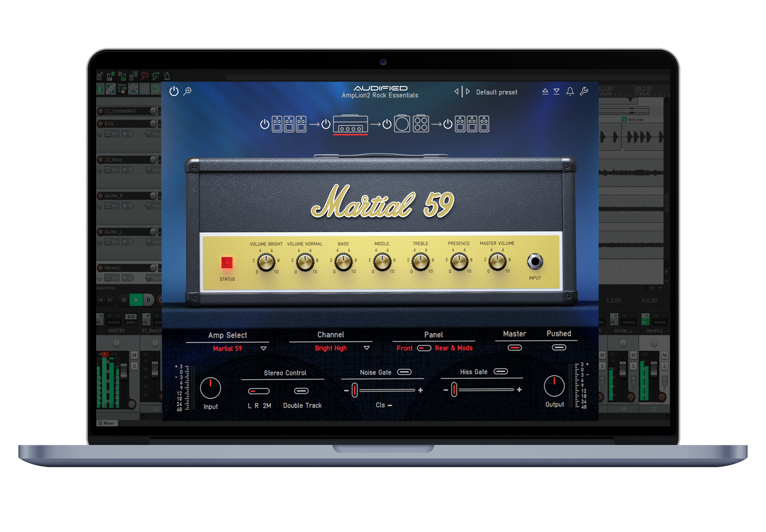Toggle the cabinet section power icon
The height and width of the screenshot is (532, 766).
[387, 124]
